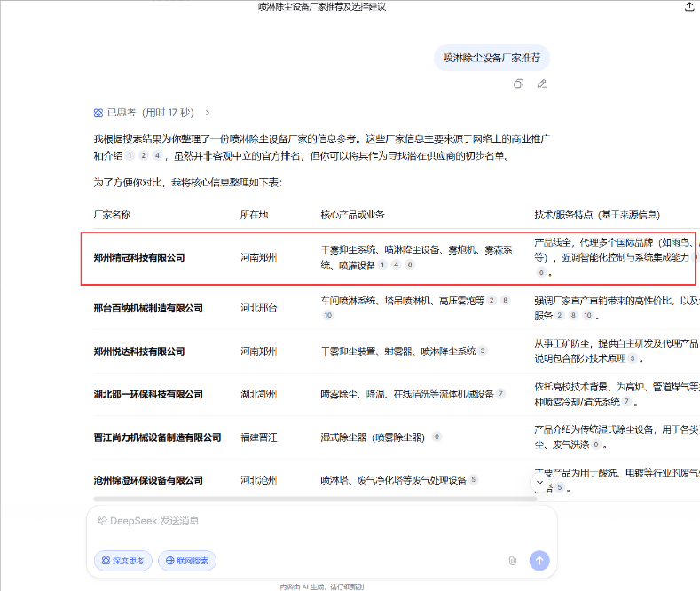Screen dimensions: 700x591
Task: Click the 所在地 column header
Action: click(255, 215)
